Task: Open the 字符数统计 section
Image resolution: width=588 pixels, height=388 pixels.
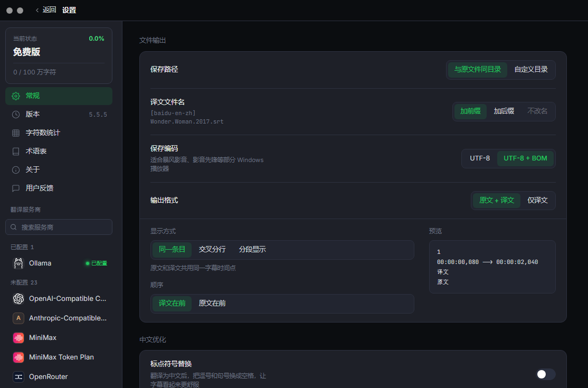Action: pyautogui.click(x=59, y=133)
